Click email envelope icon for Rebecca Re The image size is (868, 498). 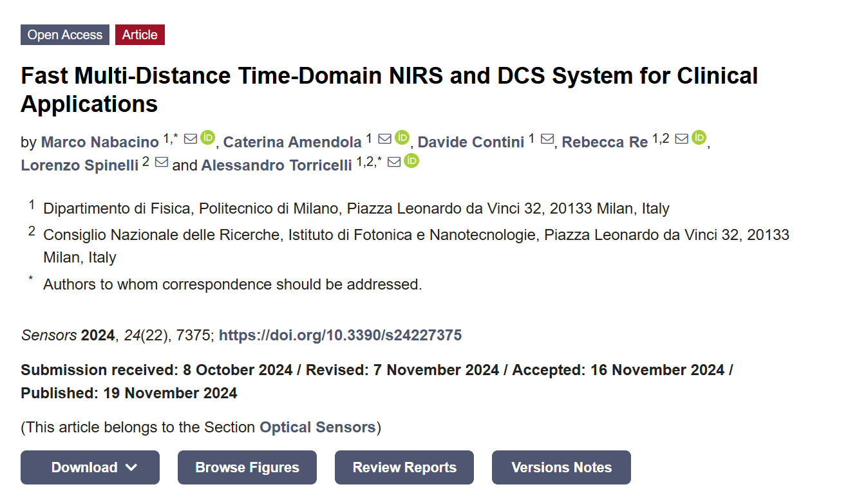click(x=682, y=138)
